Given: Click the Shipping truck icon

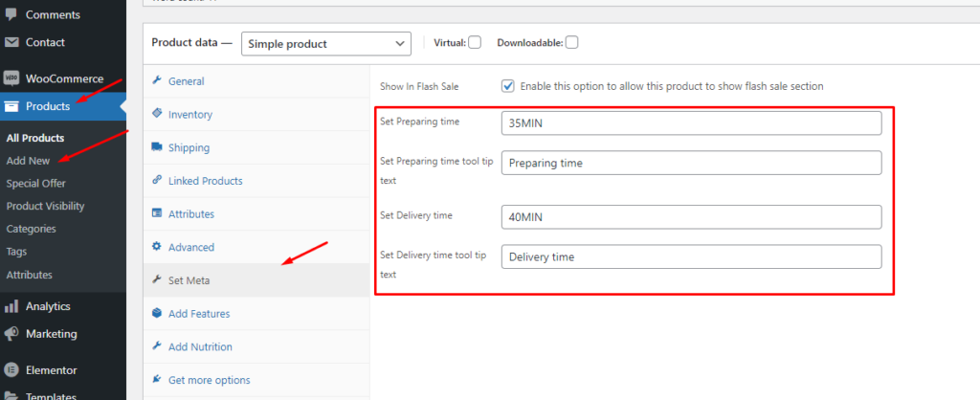Looking at the screenshot, I should [157, 148].
